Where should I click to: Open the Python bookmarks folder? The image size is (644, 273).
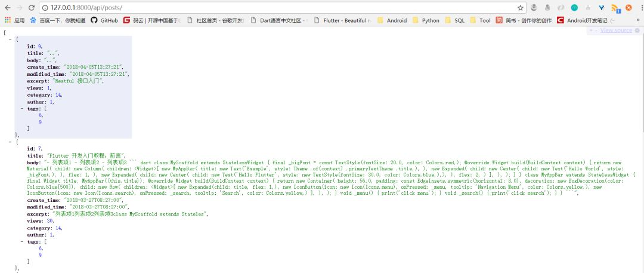(426, 20)
